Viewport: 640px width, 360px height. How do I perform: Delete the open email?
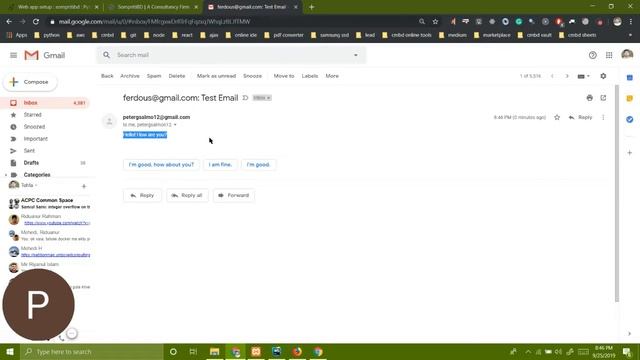[177, 76]
